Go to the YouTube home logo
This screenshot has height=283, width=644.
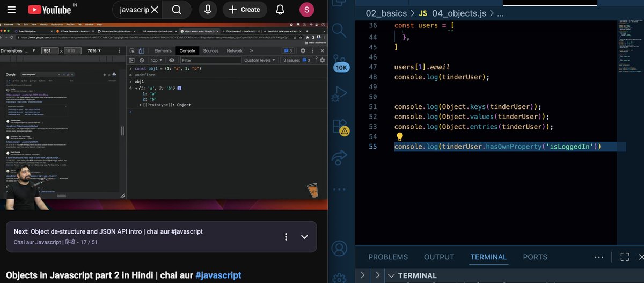[x=49, y=10]
